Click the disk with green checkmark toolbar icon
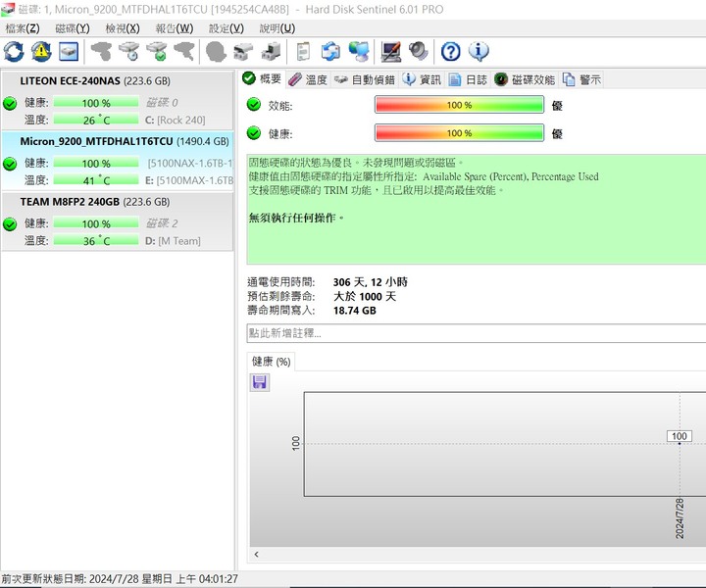This screenshot has height=588, width=706. tap(157, 51)
